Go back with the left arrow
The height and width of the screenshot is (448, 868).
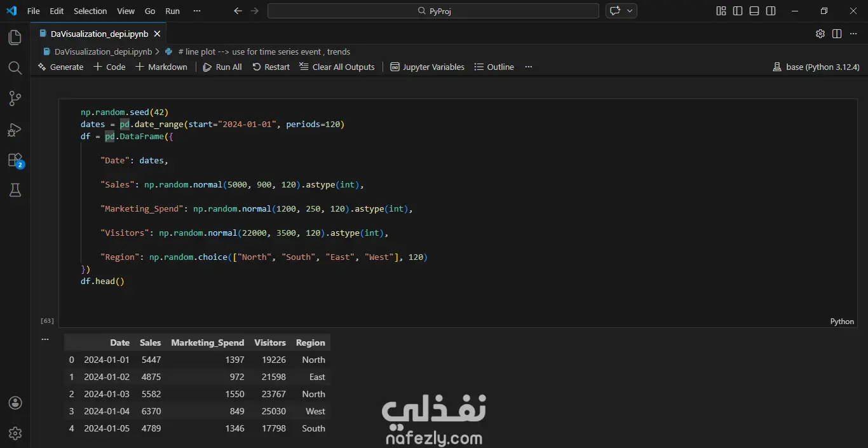[x=238, y=11]
